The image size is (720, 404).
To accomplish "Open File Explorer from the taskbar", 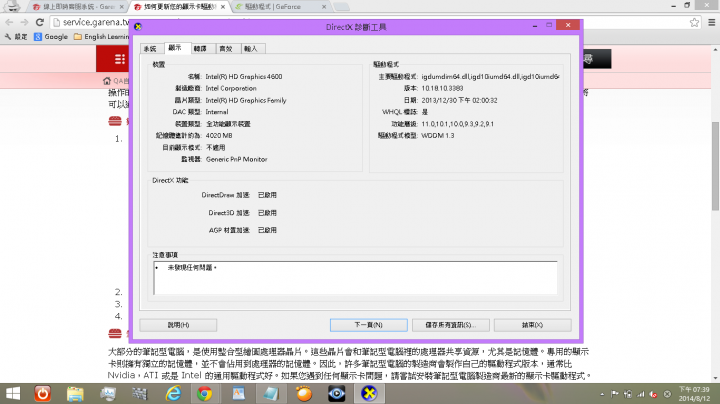I will tap(75, 393).
